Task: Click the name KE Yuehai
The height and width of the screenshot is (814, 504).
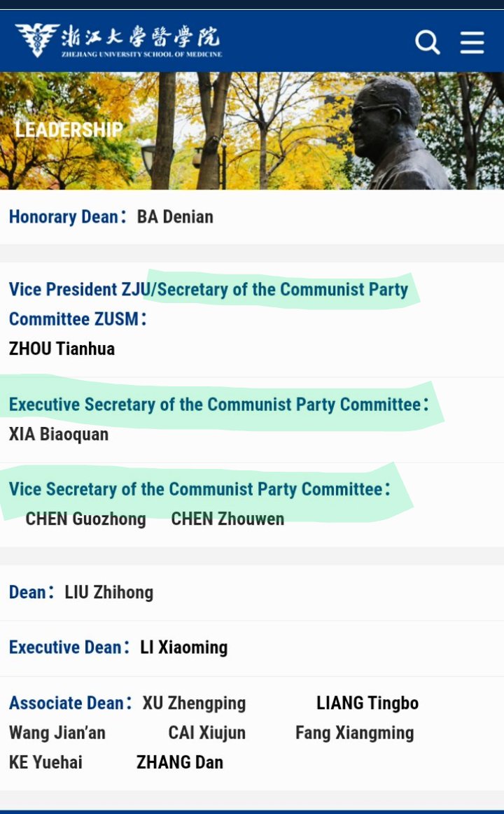Action: point(45,762)
